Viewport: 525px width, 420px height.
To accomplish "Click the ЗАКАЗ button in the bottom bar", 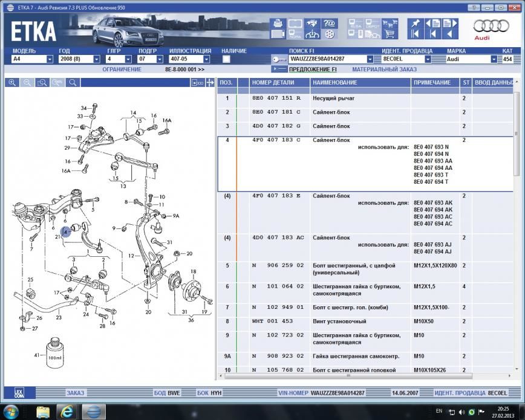I will click(74, 393).
